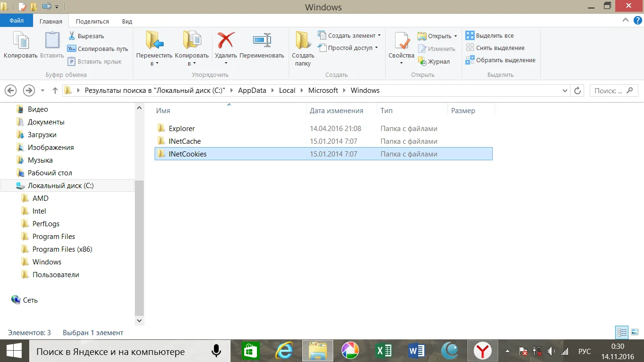Open Word from the taskbar
Screen dimensions: 644x362
417,351
